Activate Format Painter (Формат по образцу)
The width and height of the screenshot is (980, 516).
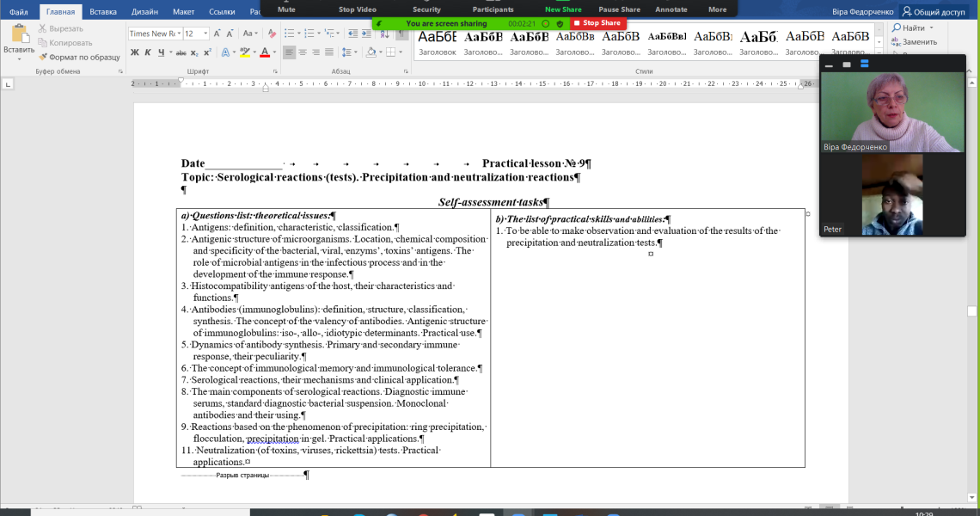click(79, 57)
